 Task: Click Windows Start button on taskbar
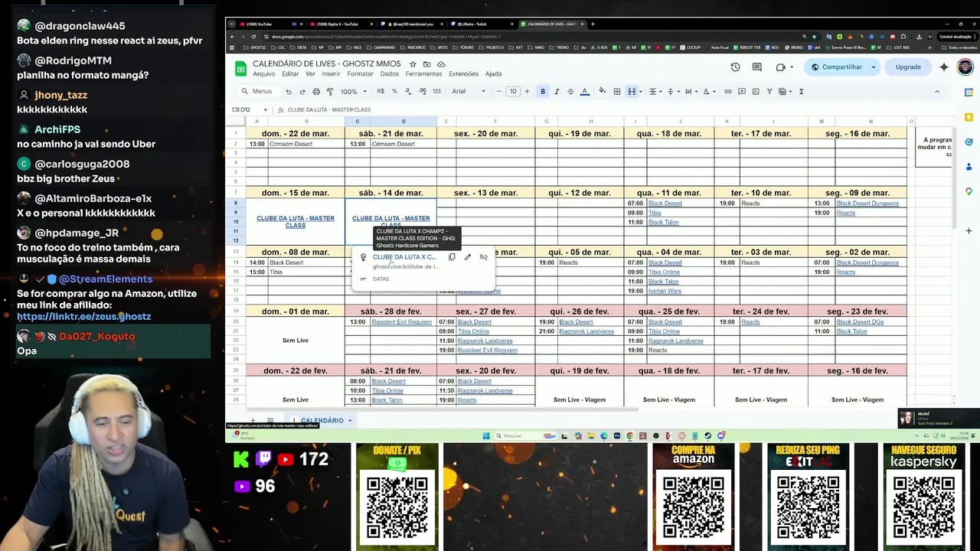[x=485, y=436]
